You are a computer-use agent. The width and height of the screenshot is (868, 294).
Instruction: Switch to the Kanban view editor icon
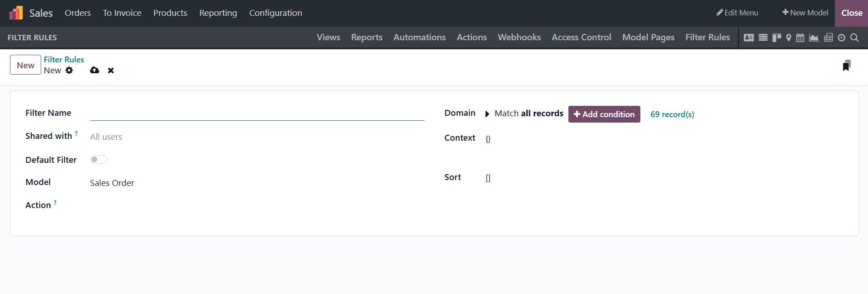coord(777,38)
